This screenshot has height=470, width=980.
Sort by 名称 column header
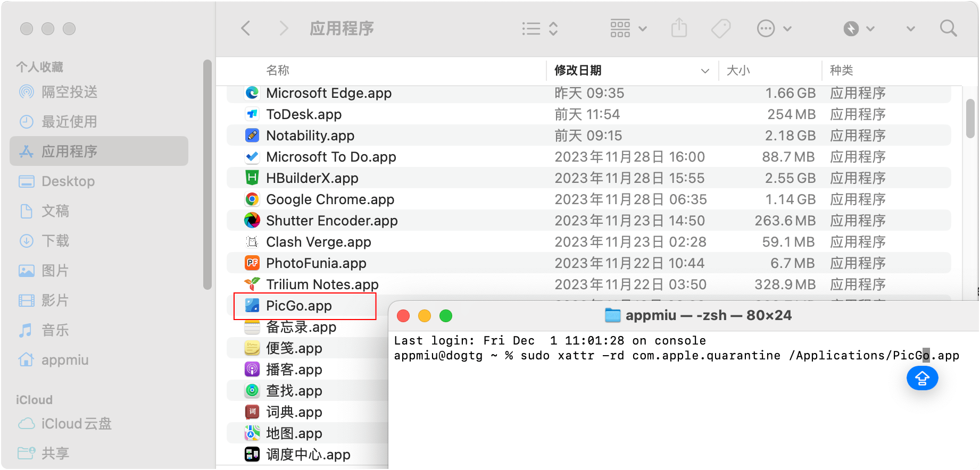tap(278, 70)
